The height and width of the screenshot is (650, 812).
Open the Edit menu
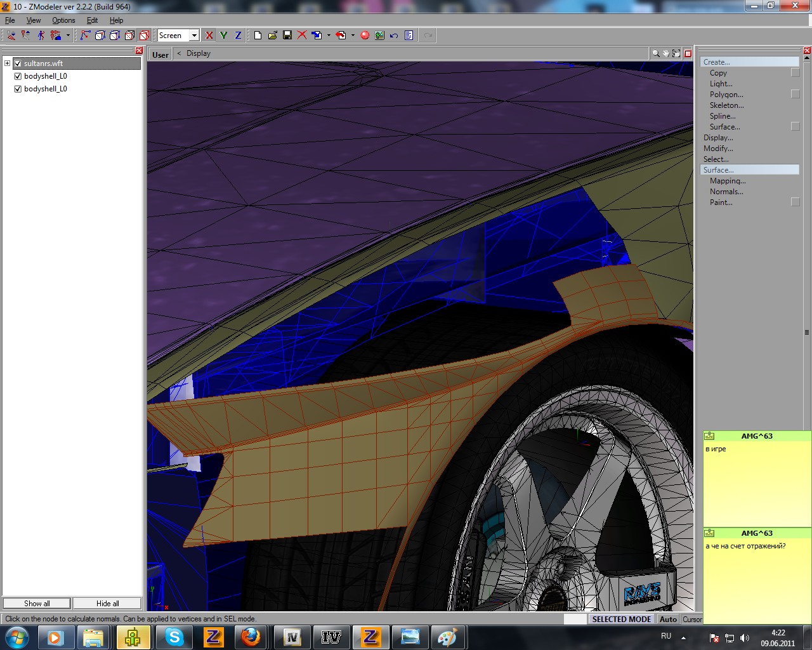tap(92, 20)
